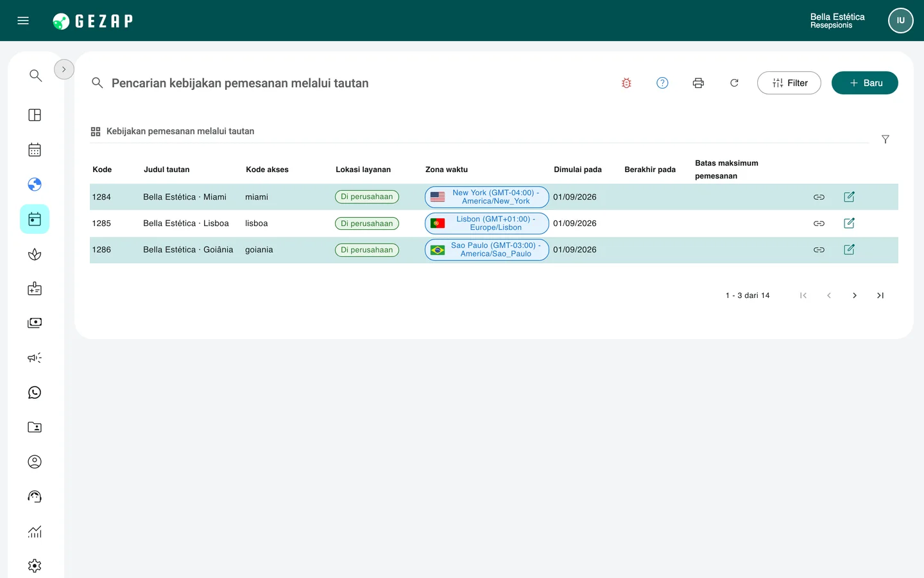Print the booking policy list
The height and width of the screenshot is (578, 924).
tap(698, 83)
